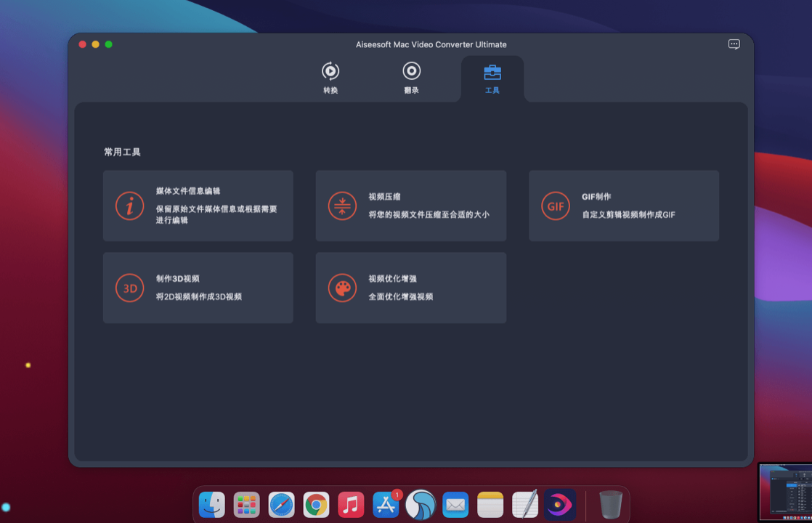This screenshot has height=523, width=812.
Task: Open the 视频优化增强 tool card
Action: (x=411, y=288)
